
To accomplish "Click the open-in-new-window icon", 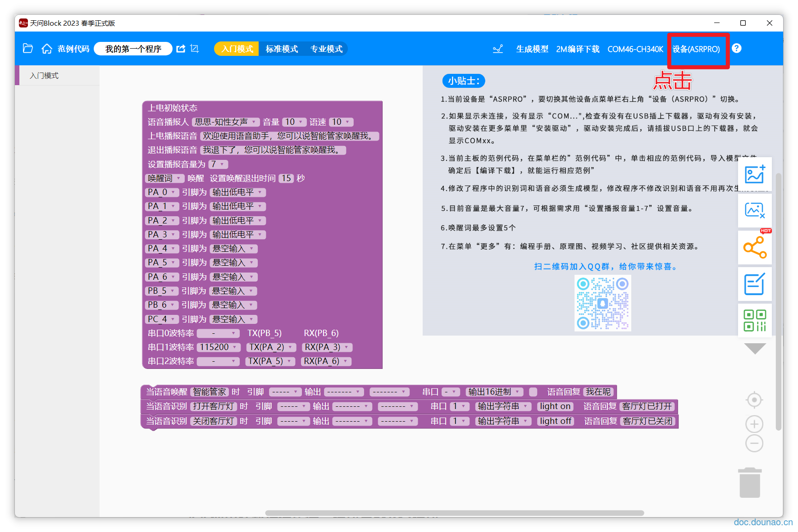I will point(195,49).
